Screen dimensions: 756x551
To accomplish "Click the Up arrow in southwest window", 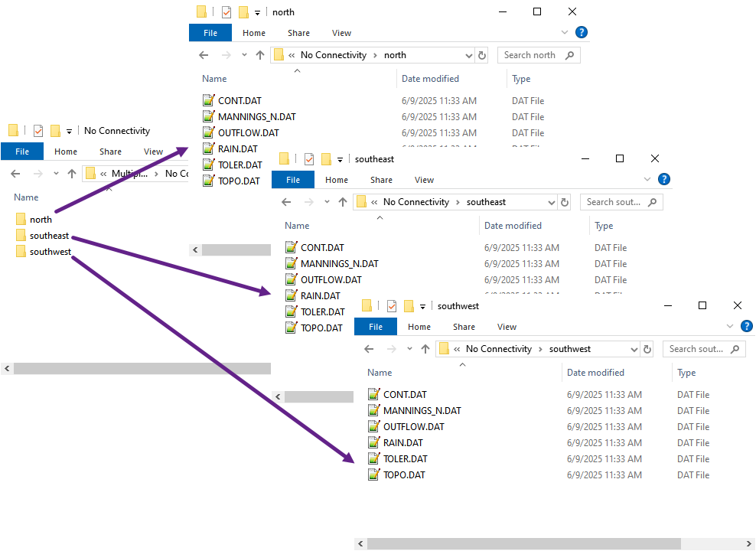I will (x=425, y=349).
